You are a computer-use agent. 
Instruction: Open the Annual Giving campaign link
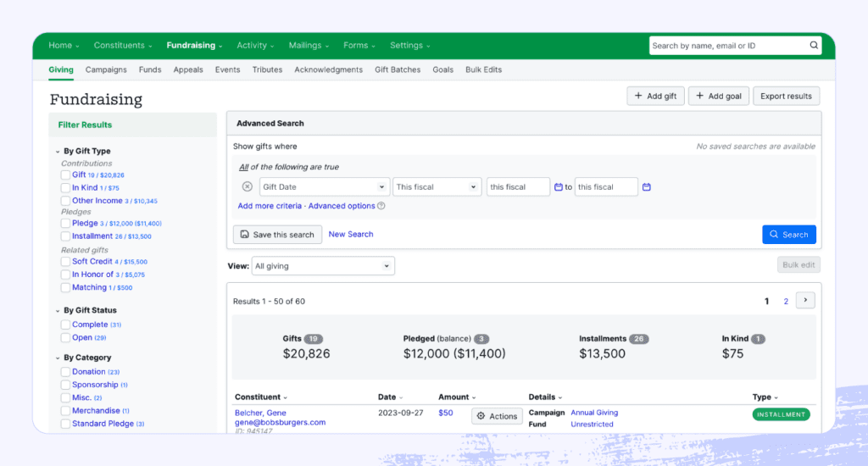coord(594,413)
